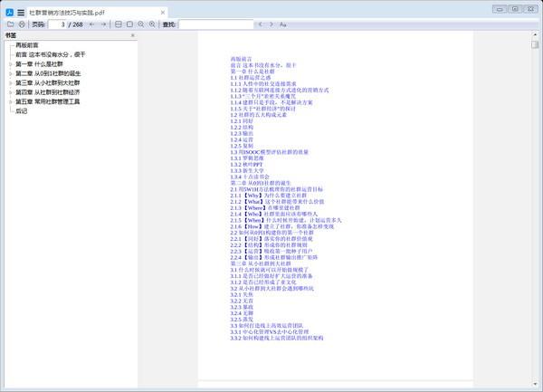The image size is (543, 392).
Task: Select fit page view icon
Action: tap(129, 24)
